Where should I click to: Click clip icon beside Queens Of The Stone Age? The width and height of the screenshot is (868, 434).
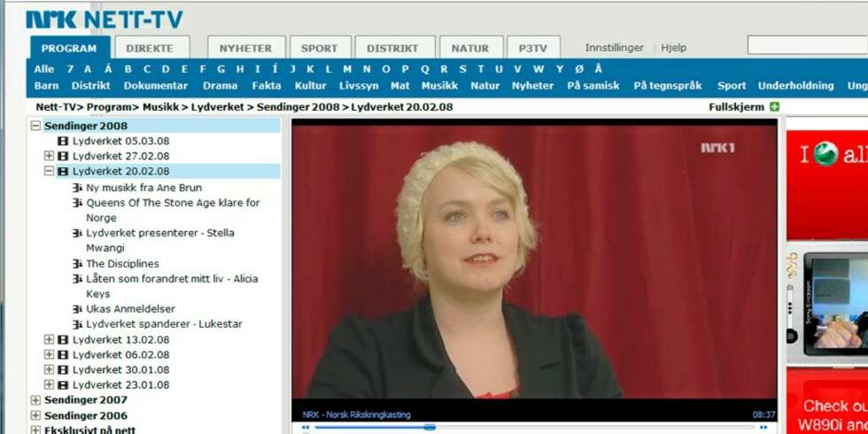click(x=78, y=203)
